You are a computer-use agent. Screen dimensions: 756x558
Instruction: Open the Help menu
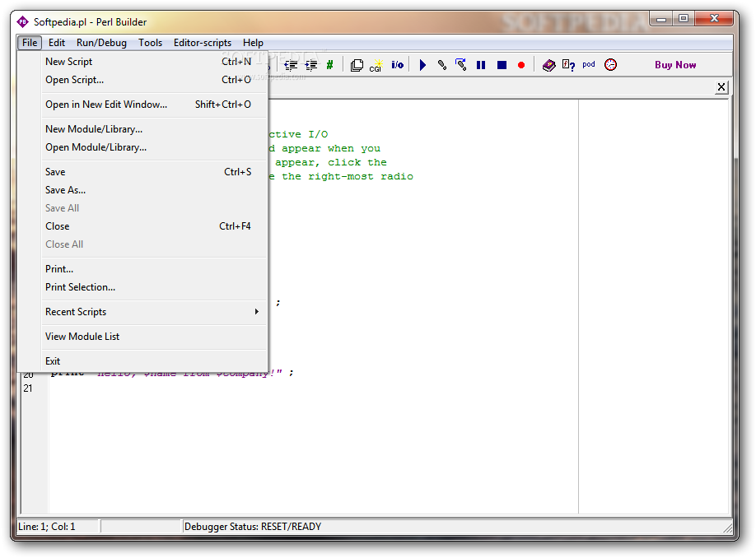point(253,43)
